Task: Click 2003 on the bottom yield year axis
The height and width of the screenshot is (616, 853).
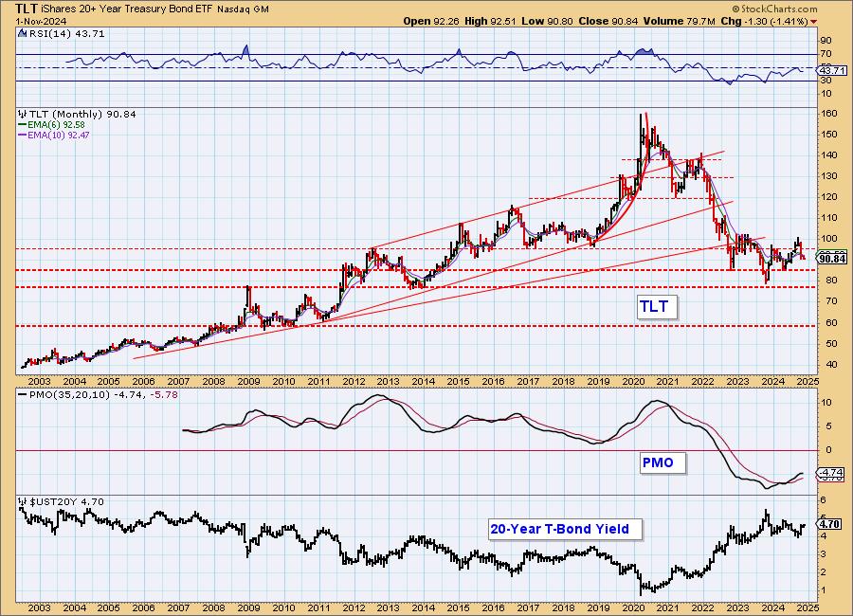Action: (x=39, y=607)
